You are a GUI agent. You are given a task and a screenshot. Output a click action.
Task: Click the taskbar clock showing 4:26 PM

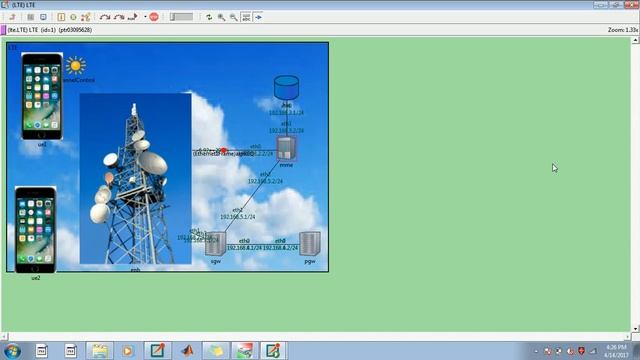click(616, 351)
